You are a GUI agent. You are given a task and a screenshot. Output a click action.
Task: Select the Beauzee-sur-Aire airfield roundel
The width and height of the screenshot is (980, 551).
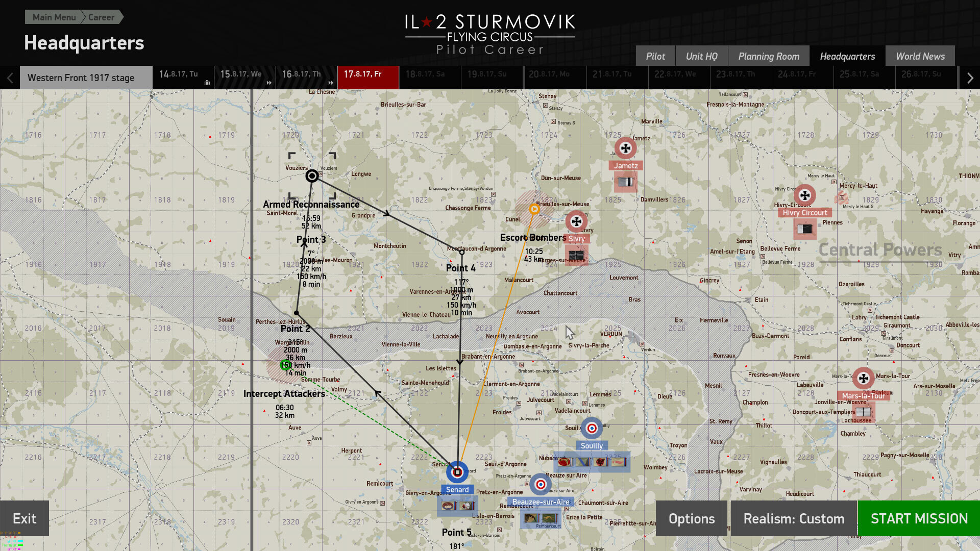coord(541,485)
